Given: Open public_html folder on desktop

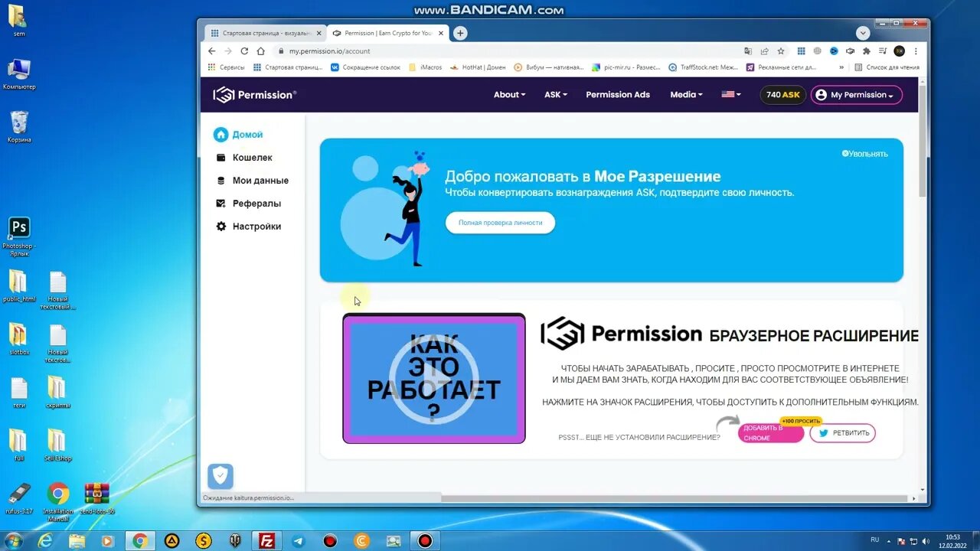Looking at the screenshot, I should (x=19, y=287).
